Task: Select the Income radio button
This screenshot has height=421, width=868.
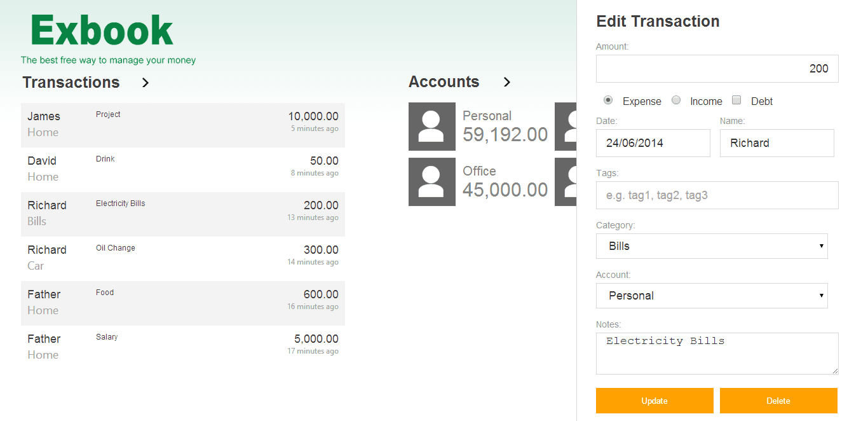Action: click(x=676, y=100)
